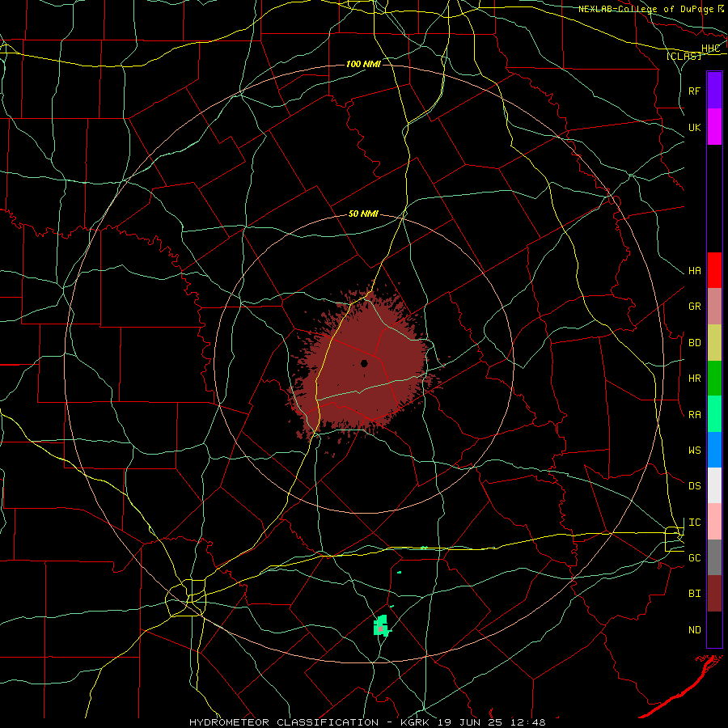
Task: Click the ND black legend swatch
Action: coord(714,629)
